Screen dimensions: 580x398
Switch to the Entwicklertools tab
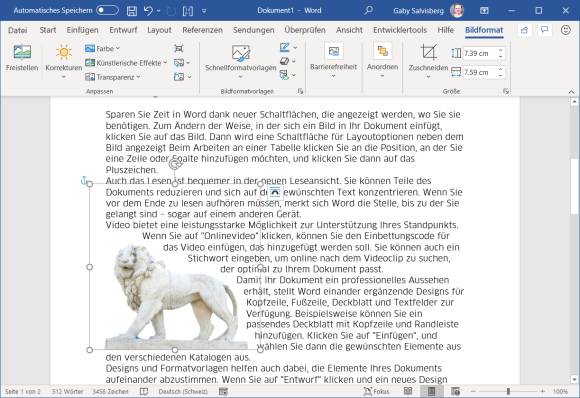tap(400, 30)
